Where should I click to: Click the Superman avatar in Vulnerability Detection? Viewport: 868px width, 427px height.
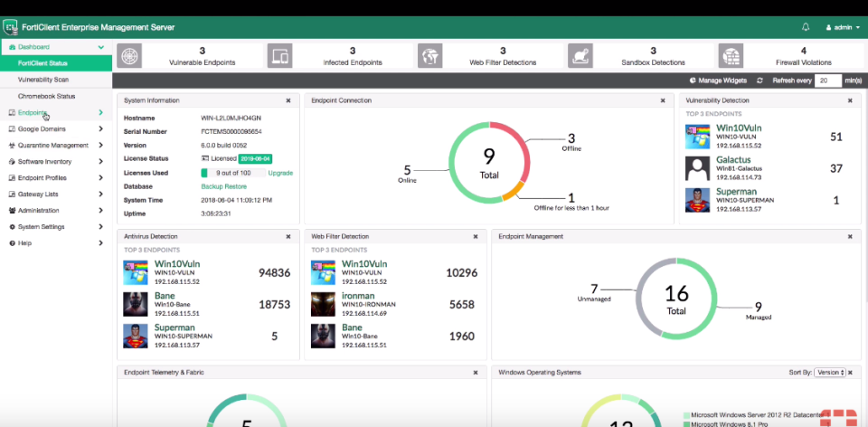pyautogui.click(x=697, y=201)
